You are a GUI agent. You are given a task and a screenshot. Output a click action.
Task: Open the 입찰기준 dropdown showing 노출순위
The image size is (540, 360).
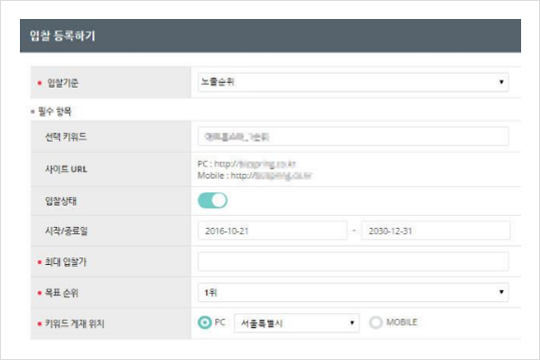tap(353, 82)
